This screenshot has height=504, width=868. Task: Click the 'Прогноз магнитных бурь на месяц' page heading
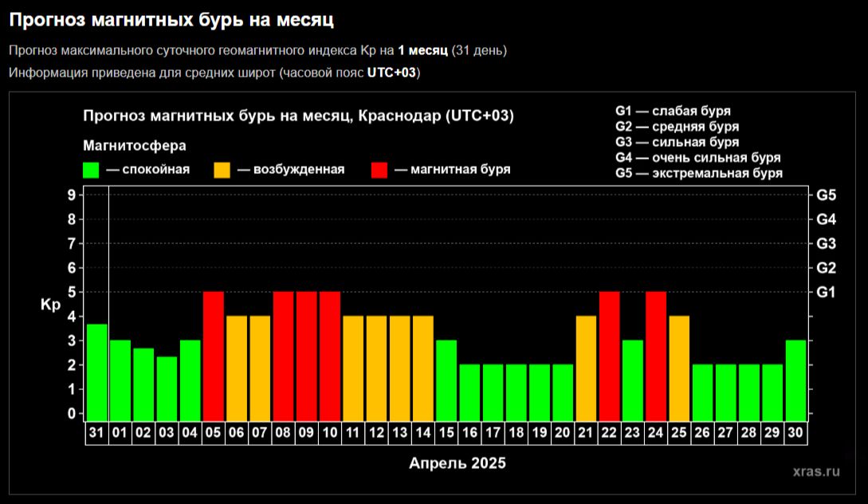(x=171, y=18)
